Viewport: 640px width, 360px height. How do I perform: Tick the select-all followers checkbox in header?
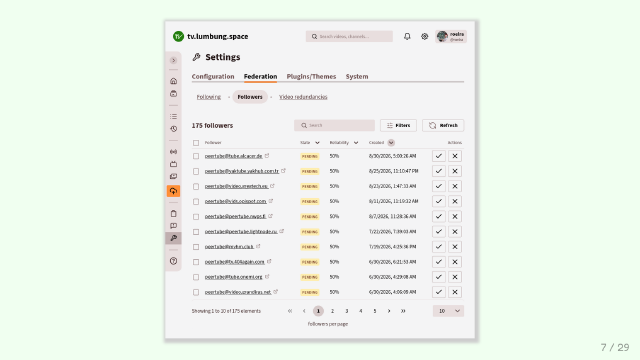[x=196, y=143]
